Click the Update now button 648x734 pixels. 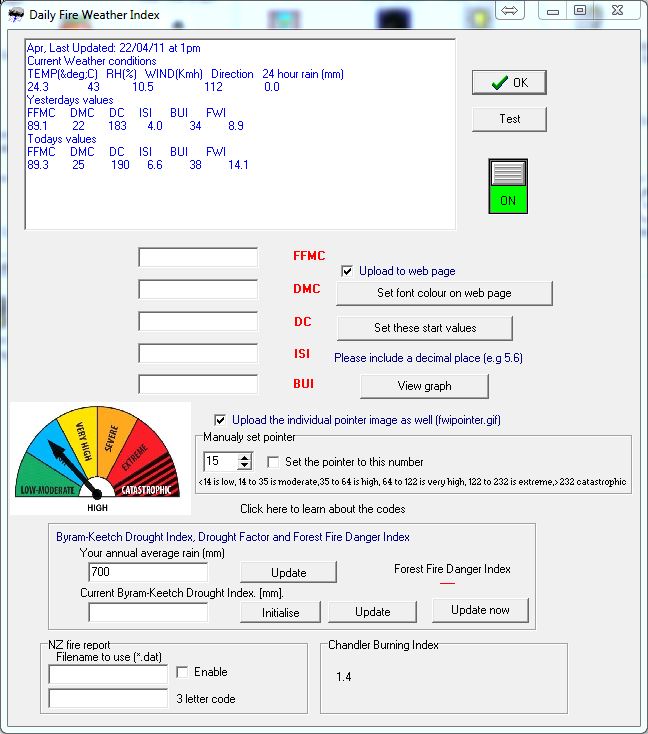click(480, 610)
